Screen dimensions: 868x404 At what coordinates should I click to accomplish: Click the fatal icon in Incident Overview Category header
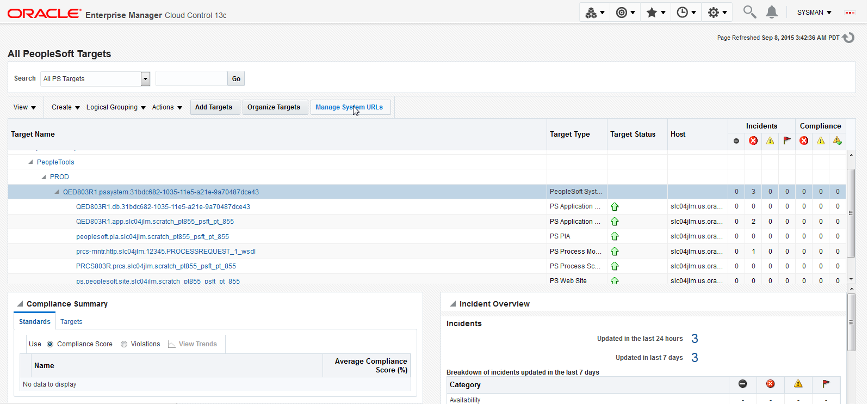(743, 384)
